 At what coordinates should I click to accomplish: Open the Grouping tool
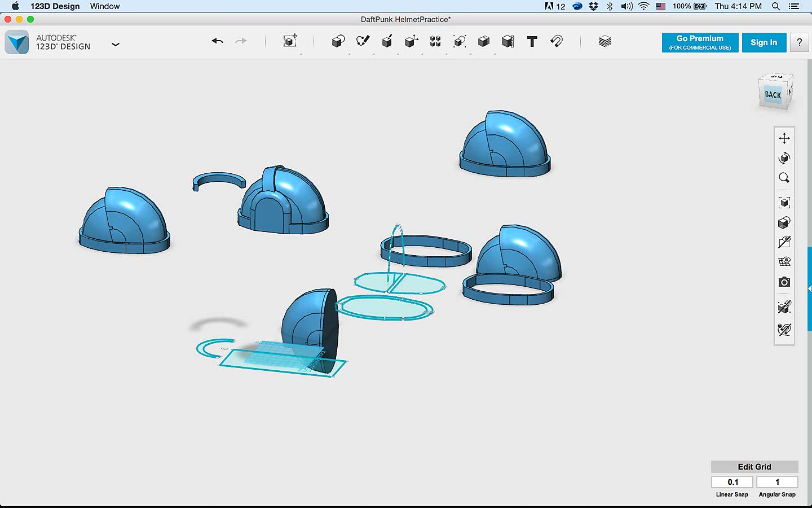pyautogui.click(x=460, y=41)
